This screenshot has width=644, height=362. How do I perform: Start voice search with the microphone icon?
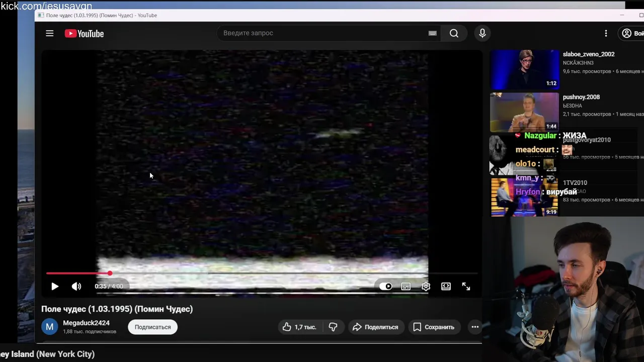point(482,33)
